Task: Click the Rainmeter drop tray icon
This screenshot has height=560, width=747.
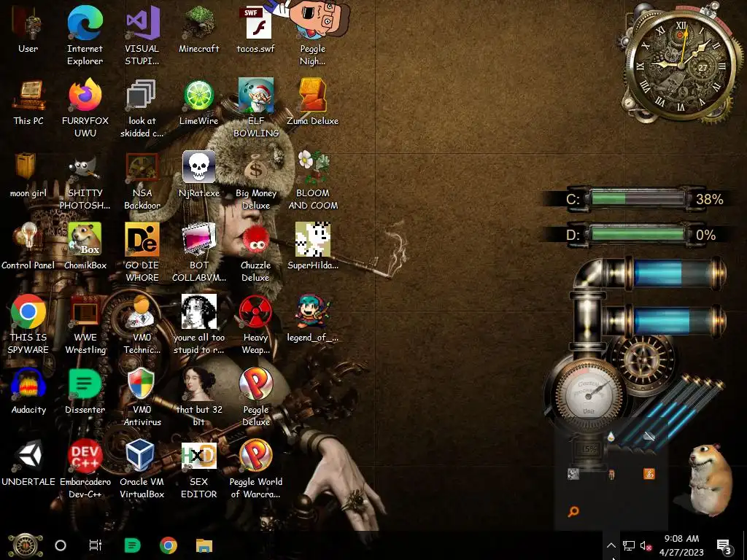Action: [611, 436]
